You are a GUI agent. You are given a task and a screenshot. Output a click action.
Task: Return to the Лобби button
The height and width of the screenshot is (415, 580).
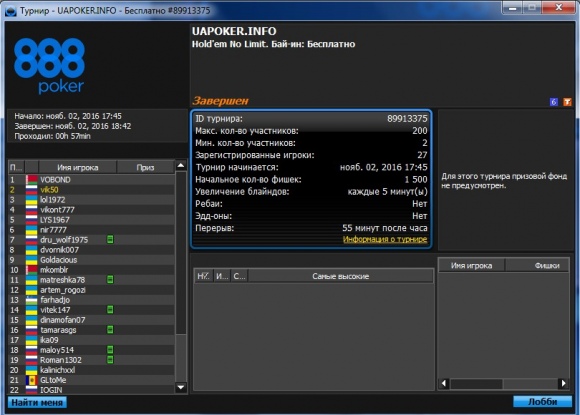[x=542, y=402]
